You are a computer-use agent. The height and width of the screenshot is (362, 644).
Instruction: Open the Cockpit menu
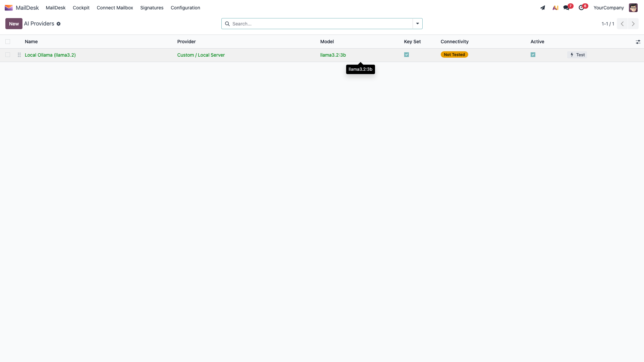click(81, 8)
